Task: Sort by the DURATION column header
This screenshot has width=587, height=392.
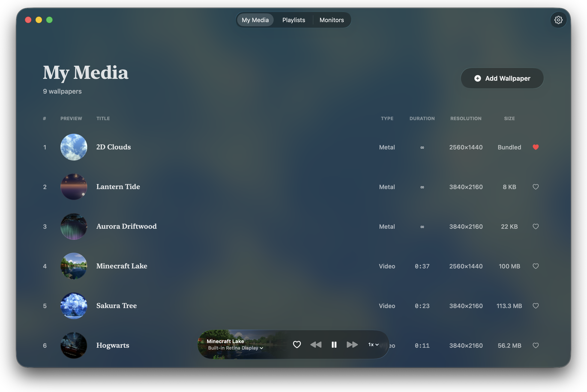Action: [422, 119]
